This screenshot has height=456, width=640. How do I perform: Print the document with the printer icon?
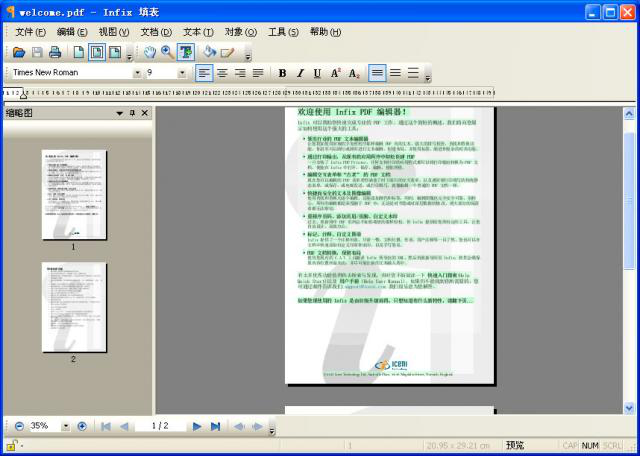(55, 52)
